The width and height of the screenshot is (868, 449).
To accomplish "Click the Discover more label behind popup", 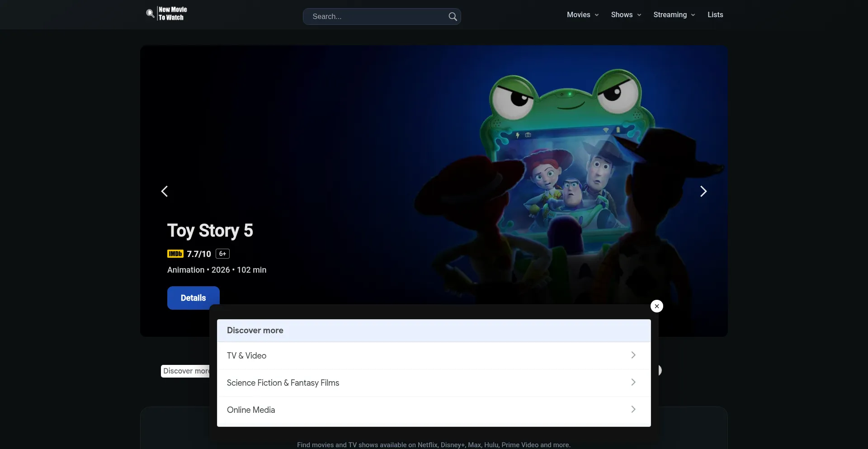I will coord(185,371).
